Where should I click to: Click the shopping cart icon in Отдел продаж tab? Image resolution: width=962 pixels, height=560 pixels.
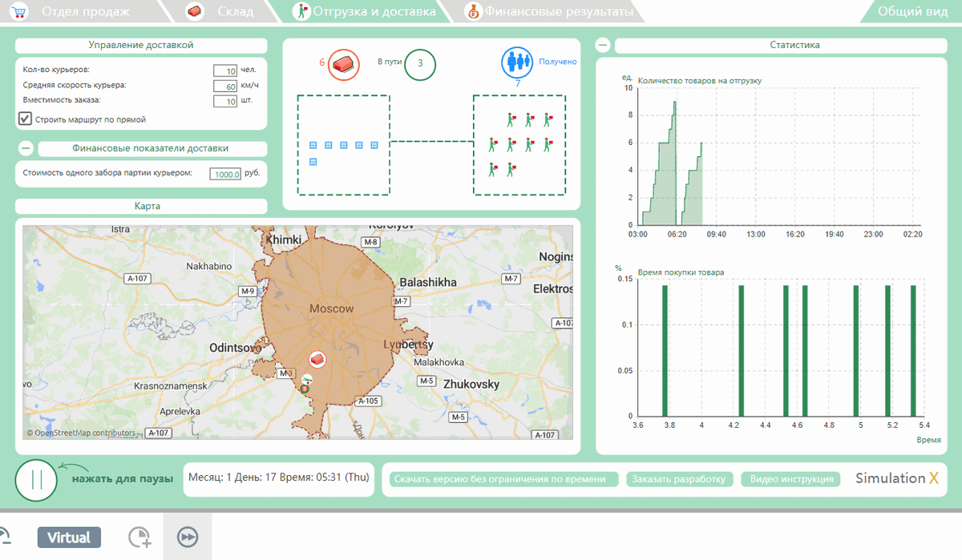[x=18, y=11]
